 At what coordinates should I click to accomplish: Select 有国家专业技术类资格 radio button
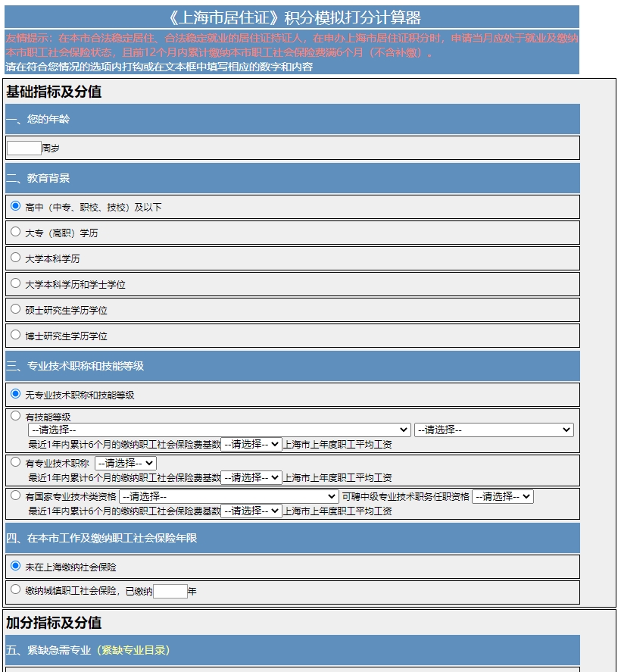15,495
